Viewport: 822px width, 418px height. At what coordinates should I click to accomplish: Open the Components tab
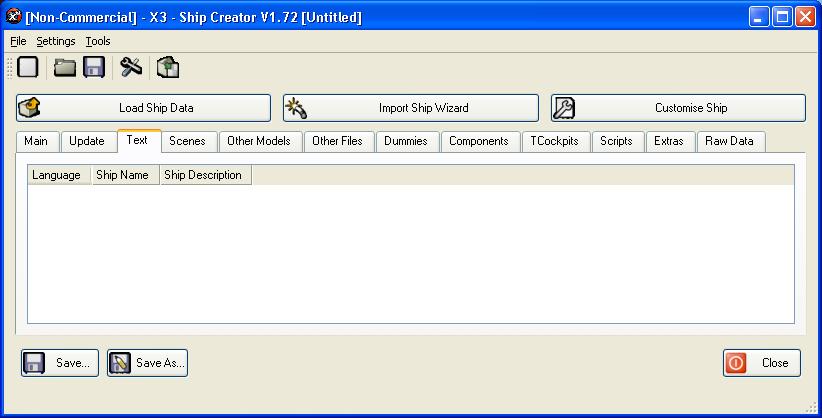(x=479, y=142)
